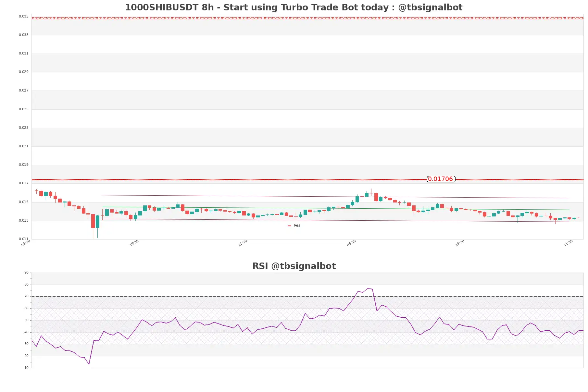Viewport: 588px width, 392px height.
Task: Click the RSI axis value 40
Action: pyautogui.click(x=26, y=332)
